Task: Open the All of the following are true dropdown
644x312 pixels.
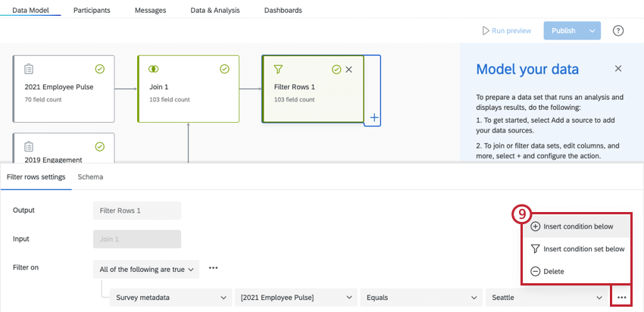Action: [x=147, y=268]
